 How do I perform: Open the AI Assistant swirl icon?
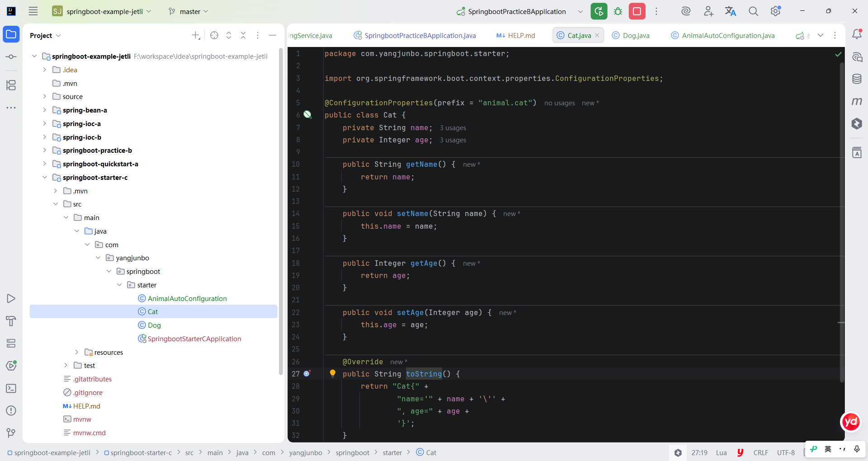pyautogui.click(x=686, y=11)
